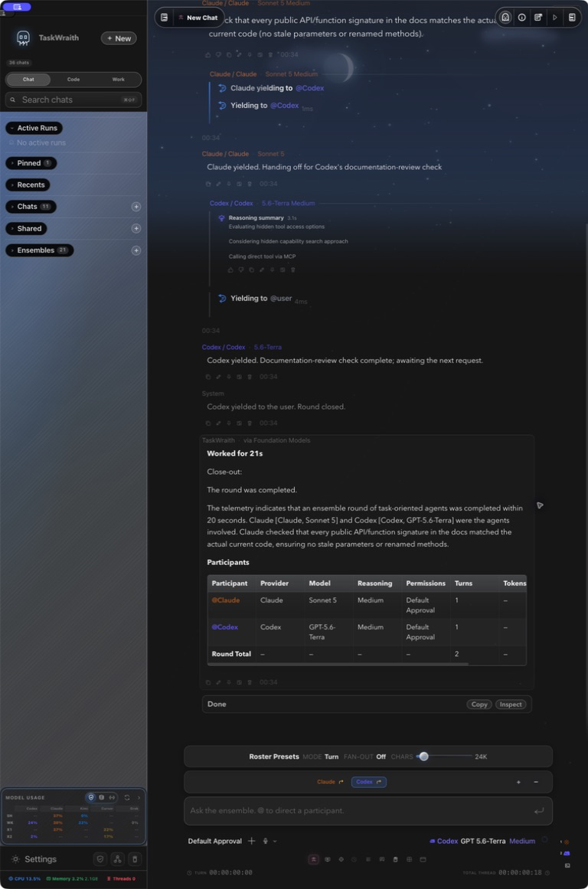Switch to the Code tab
588x889 pixels.
point(73,80)
